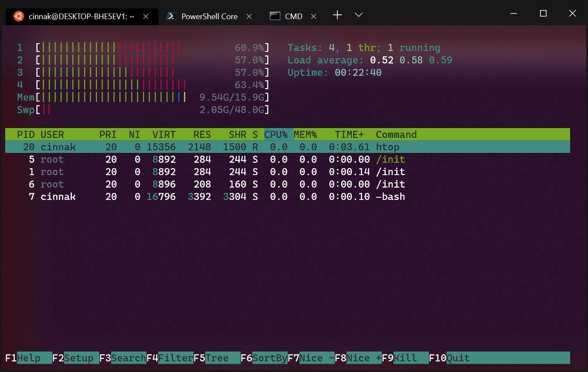Click the PowerShell Core tab icon

pos(171,16)
